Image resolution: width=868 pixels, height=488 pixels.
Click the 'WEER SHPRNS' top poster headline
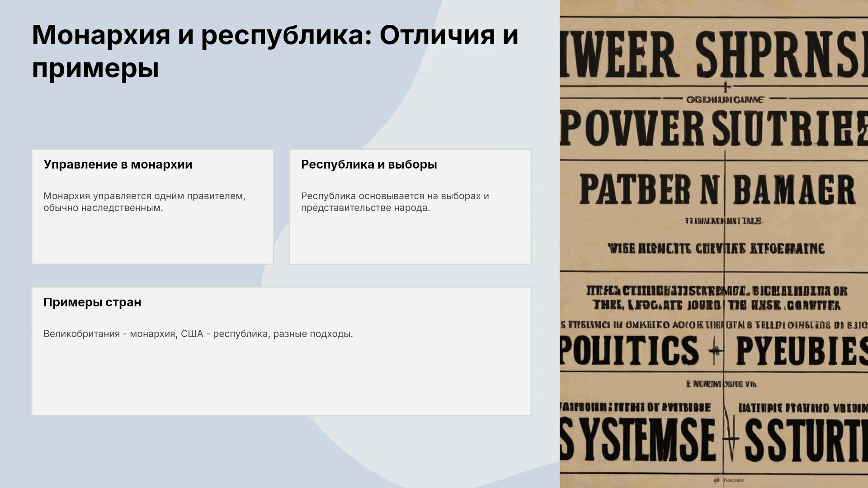pyautogui.click(x=714, y=55)
